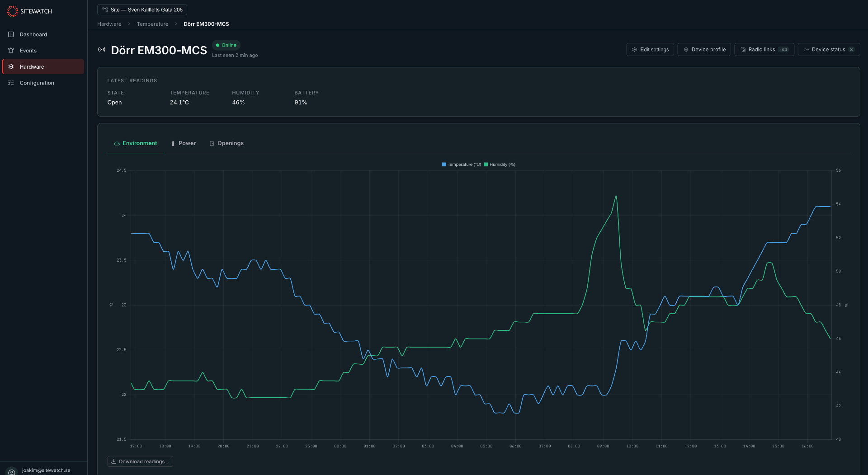Go to Hardware breadcrumb link
Image resolution: width=868 pixels, height=475 pixels.
point(109,24)
